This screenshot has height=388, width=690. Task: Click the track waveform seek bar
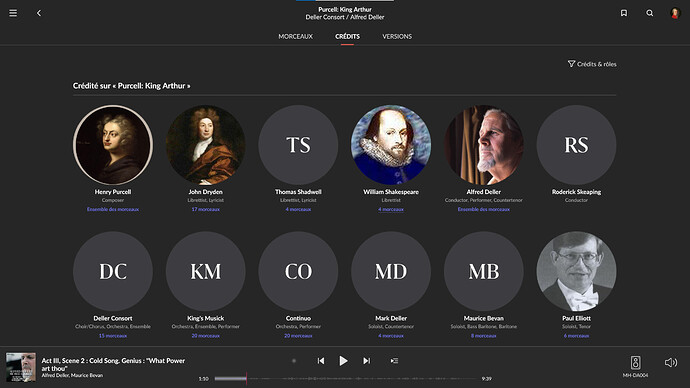pyautogui.click(x=346, y=378)
